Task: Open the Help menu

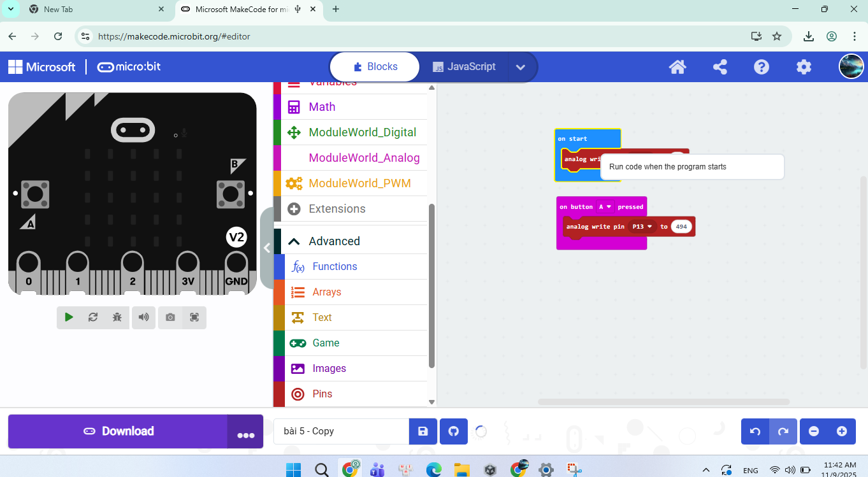Action: pyautogui.click(x=762, y=67)
